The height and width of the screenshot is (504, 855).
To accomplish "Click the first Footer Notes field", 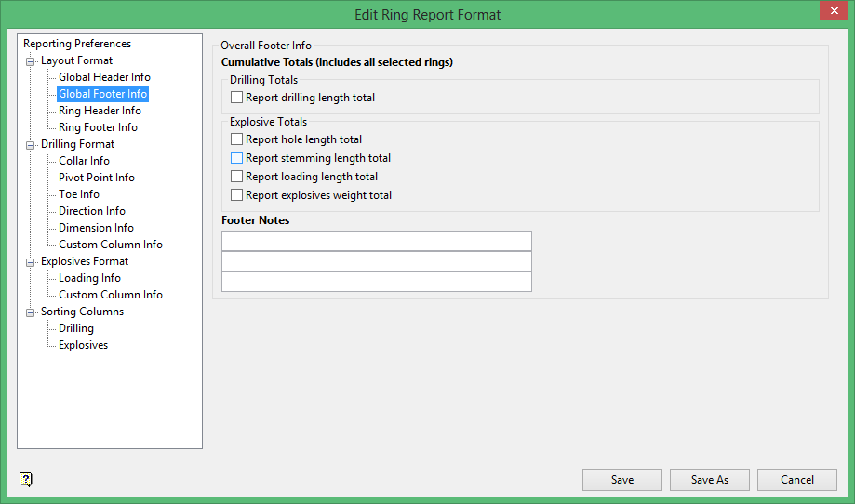I will pyautogui.click(x=377, y=241).
